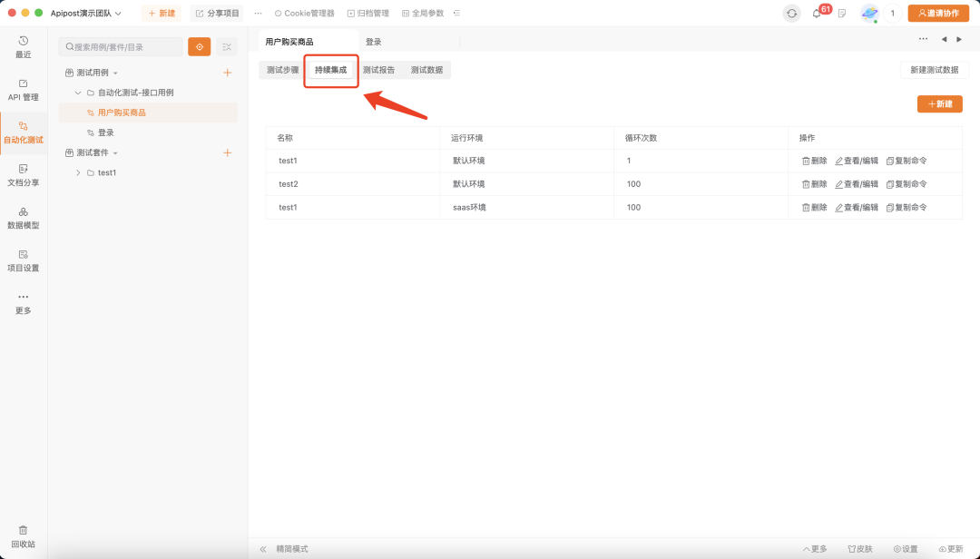Select 自动化测试 in the sidebar
The width and height of the screenshot is (980, 559).
[23, 132]
